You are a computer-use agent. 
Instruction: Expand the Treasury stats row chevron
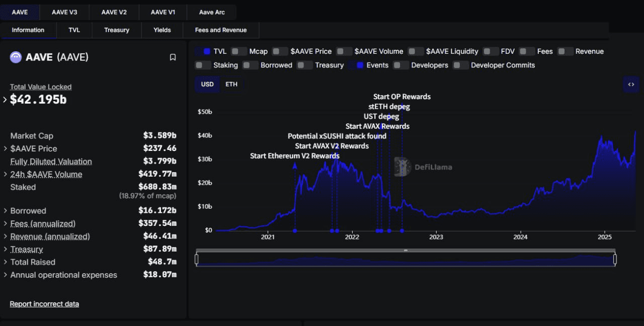(x=5, y=249)
